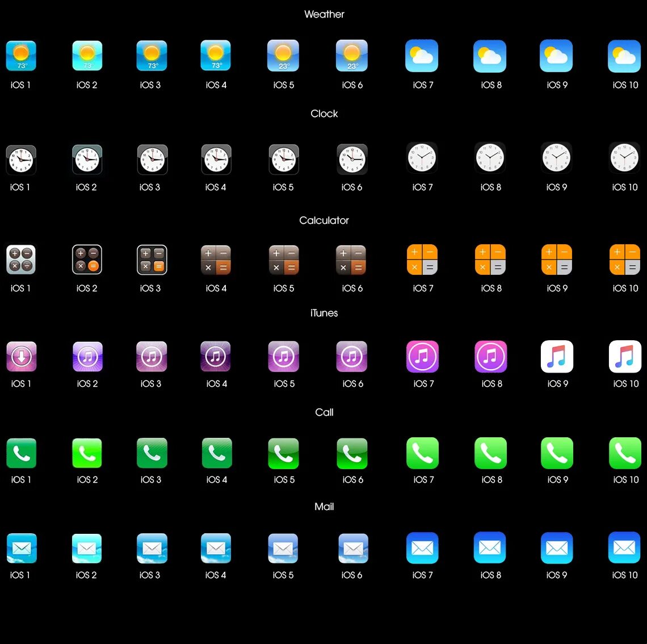Select the iOS 2 Calculator icon
Image resolution: width=647 pixels, height=644 pixels.
[87, 260]
